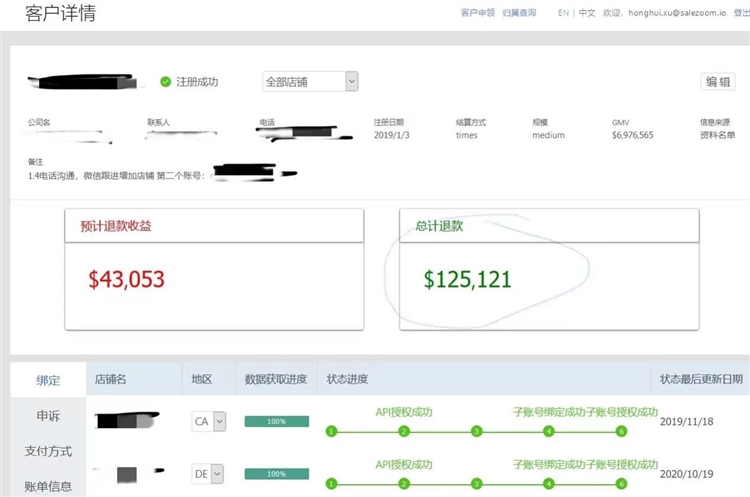This screenshot has width=750, height=497.
Task: Open the 客户申领 link
Action: click(477, 12)
